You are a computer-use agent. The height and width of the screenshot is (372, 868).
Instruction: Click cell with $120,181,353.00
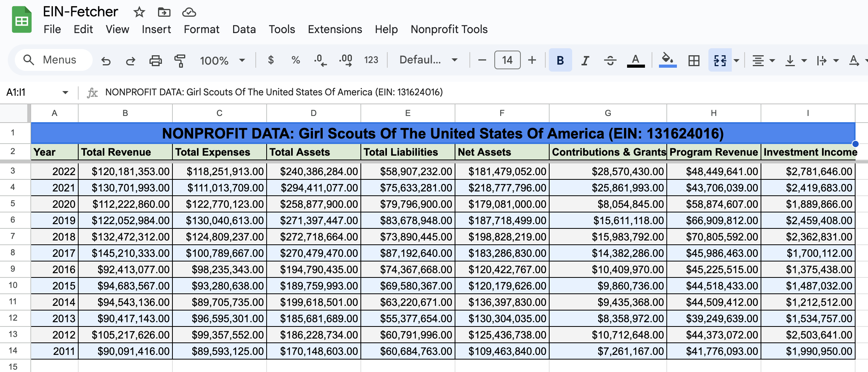pos(125,171)
